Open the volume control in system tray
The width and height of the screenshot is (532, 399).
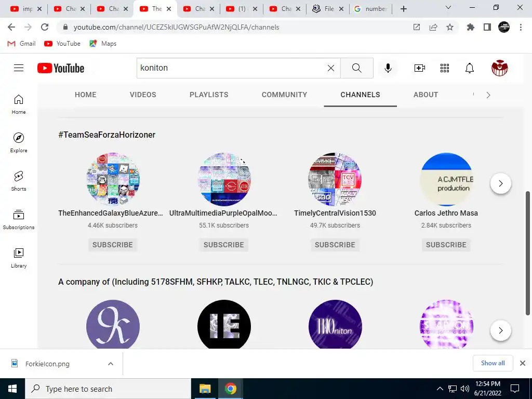[464, 389]
